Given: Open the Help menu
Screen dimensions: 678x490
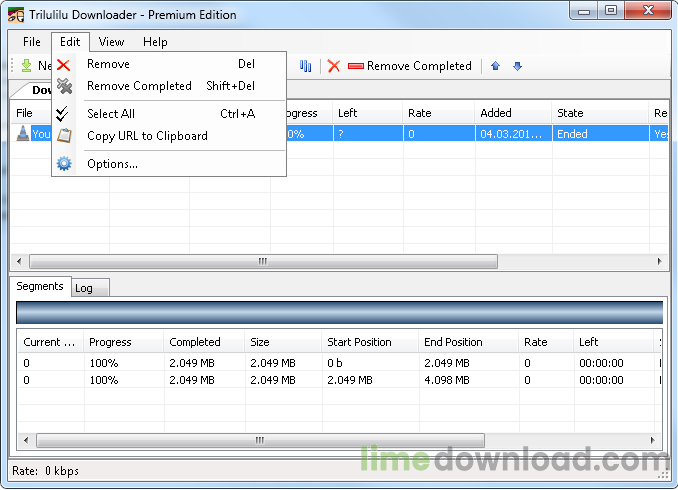Looking at the screenshot, I should point(155,42).
